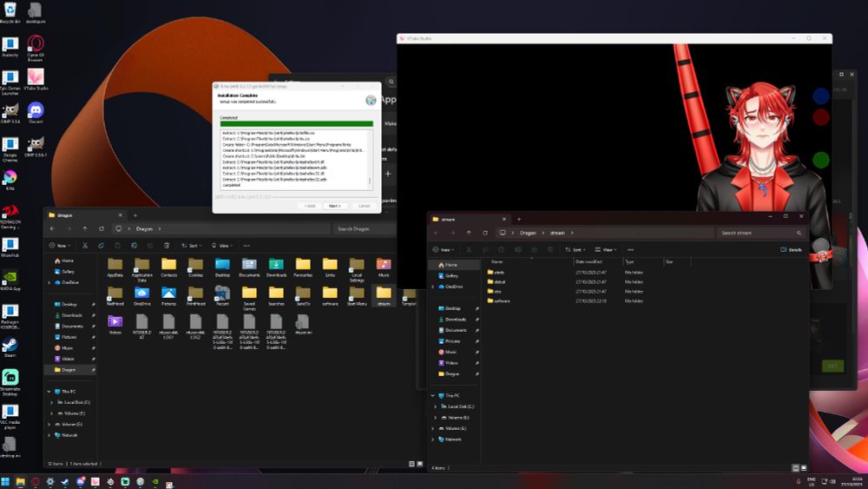
Task: Select the Dragon tab in left Explorer
Action: coord(85,215)
